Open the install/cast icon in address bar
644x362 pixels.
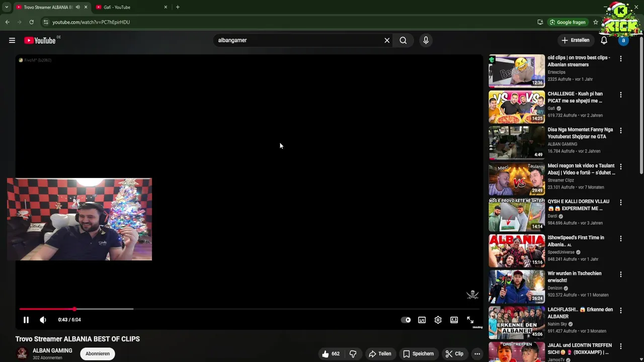tap(540, 22)
